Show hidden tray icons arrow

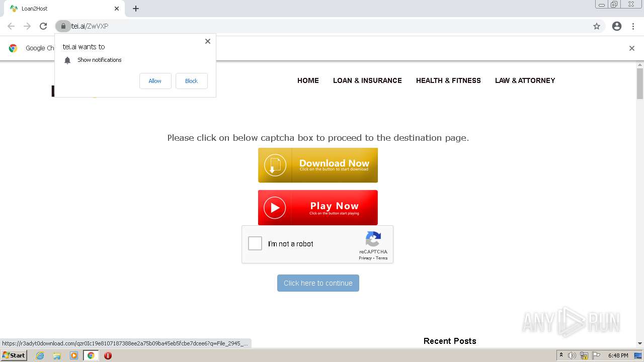561,355
